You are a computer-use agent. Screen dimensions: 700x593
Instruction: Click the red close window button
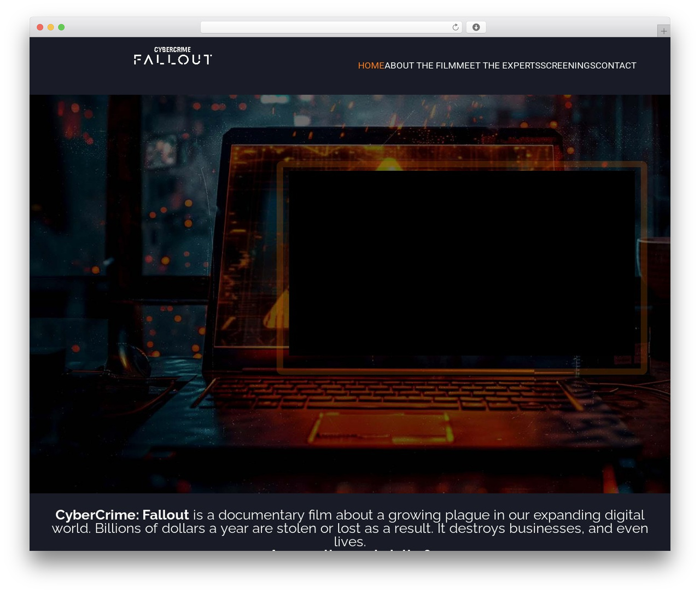[x=40, y=27]
